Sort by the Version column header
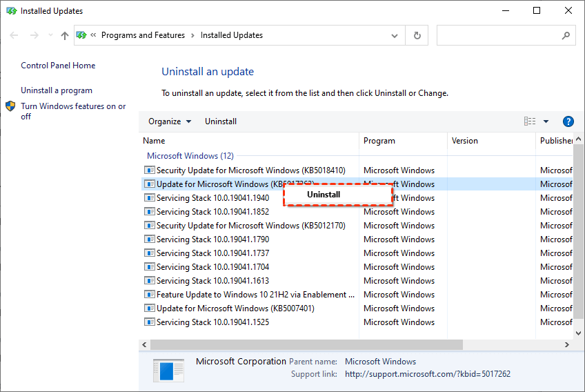 click(x=491, y=141)
